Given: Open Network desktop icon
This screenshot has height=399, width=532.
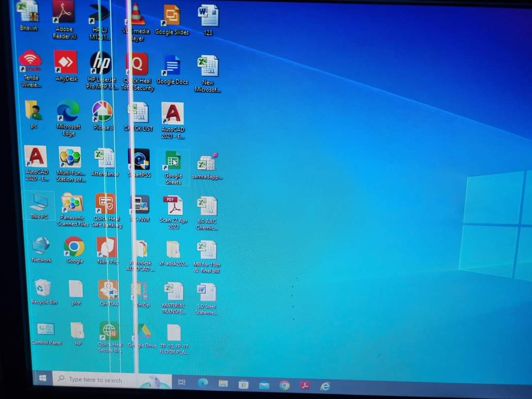Looking at the screenshot, I should (41, 250).
